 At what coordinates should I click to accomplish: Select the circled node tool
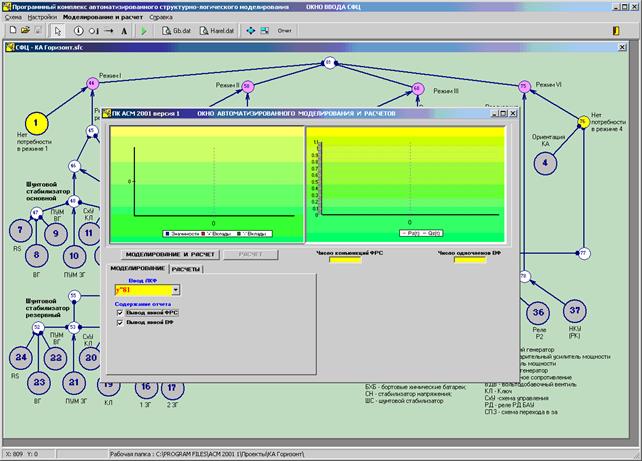pos(78,31)
